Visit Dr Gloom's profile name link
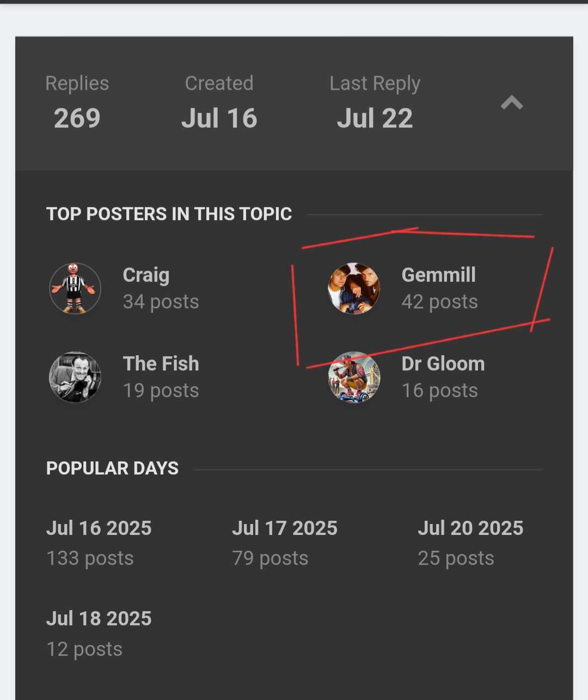The image size is (588, 700). pyautogui.click(x=443, y=364)
